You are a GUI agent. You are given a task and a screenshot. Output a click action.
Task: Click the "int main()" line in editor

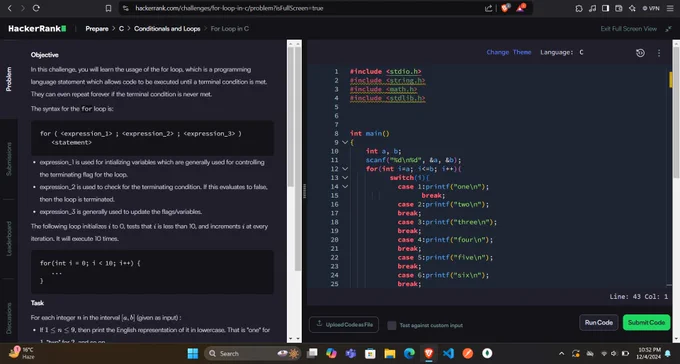tap(369, 134)
